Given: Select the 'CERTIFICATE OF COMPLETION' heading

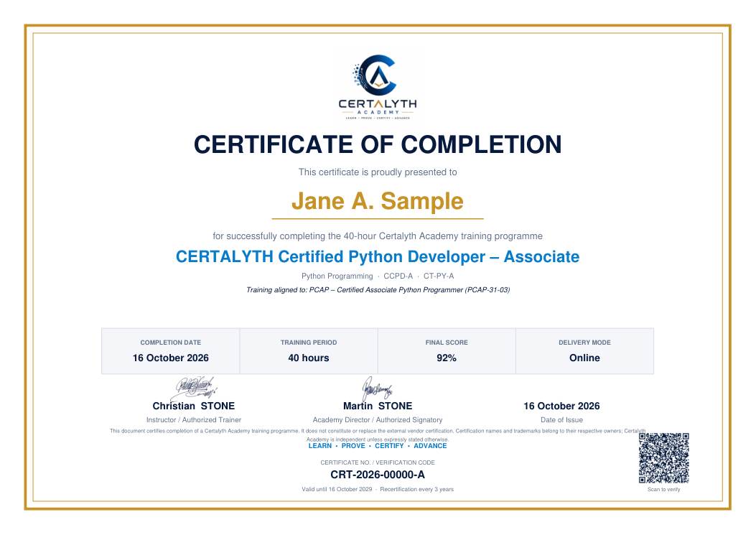Looking at the screenshot, I should [378, 144].
